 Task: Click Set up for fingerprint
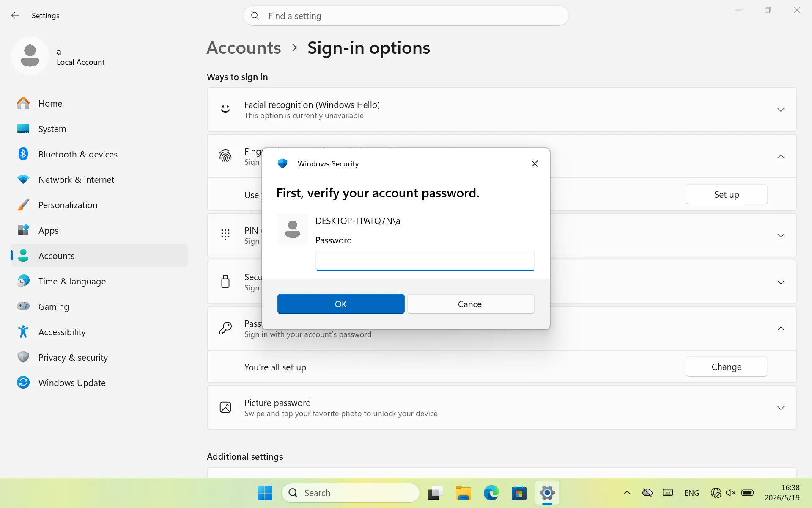(727, 195)
